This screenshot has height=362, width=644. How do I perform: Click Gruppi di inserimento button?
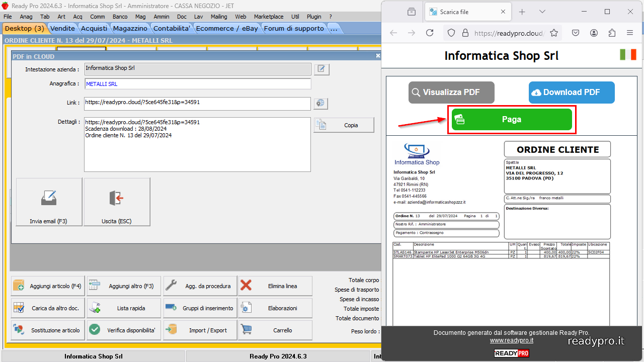click(x=200, y=308)
